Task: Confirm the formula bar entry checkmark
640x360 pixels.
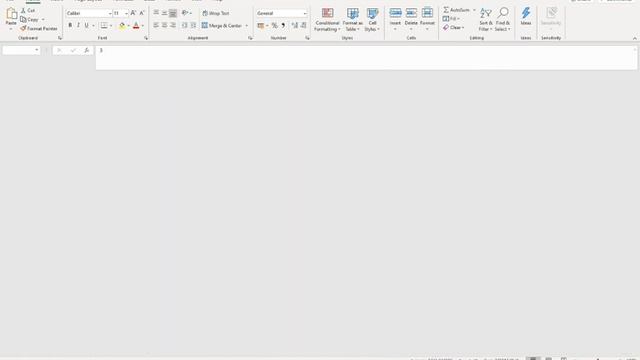Action: coord(73,50)
